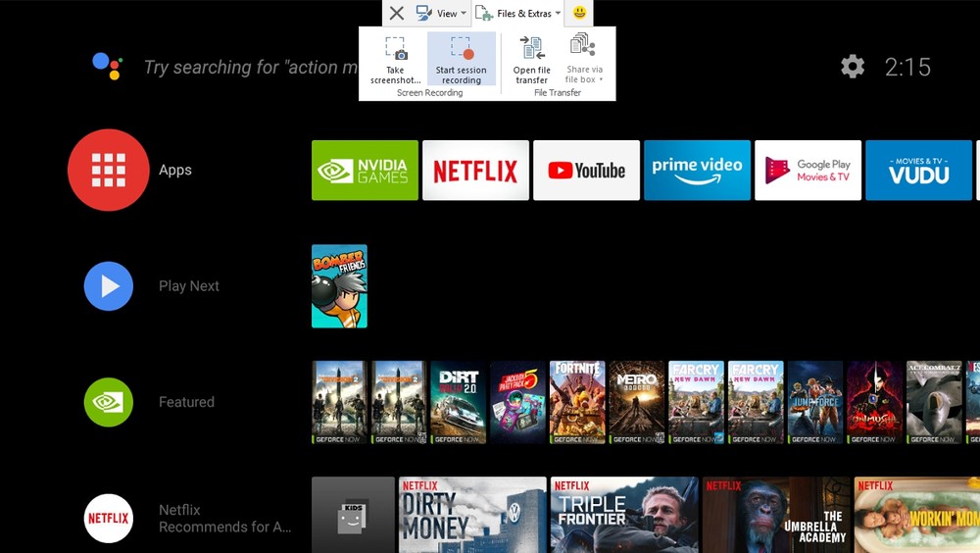Open the Metro Exodus game tile
This screenshot has width=980, height=553.
coord(637,402)
